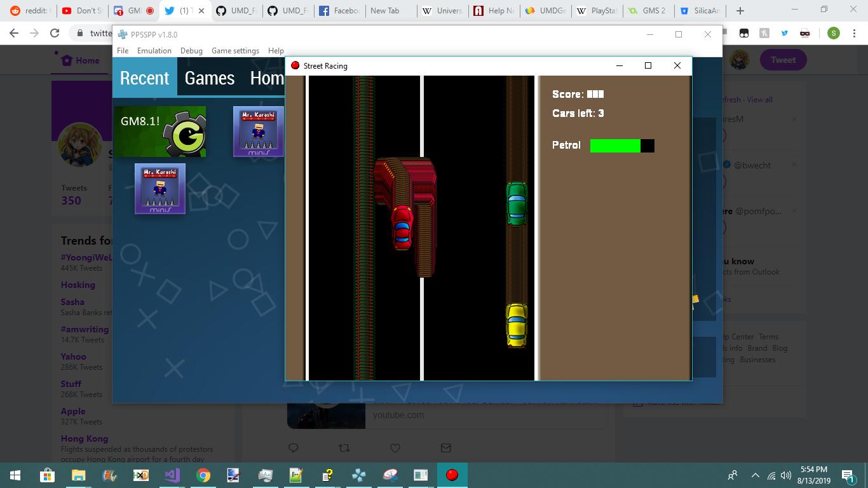Go back in the Chrome browser

click(14, 33)
